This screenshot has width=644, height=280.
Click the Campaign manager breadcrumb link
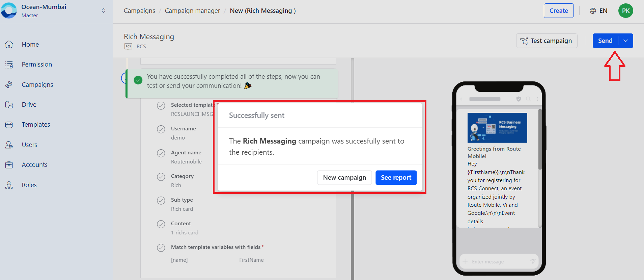(x=192, y=11)
